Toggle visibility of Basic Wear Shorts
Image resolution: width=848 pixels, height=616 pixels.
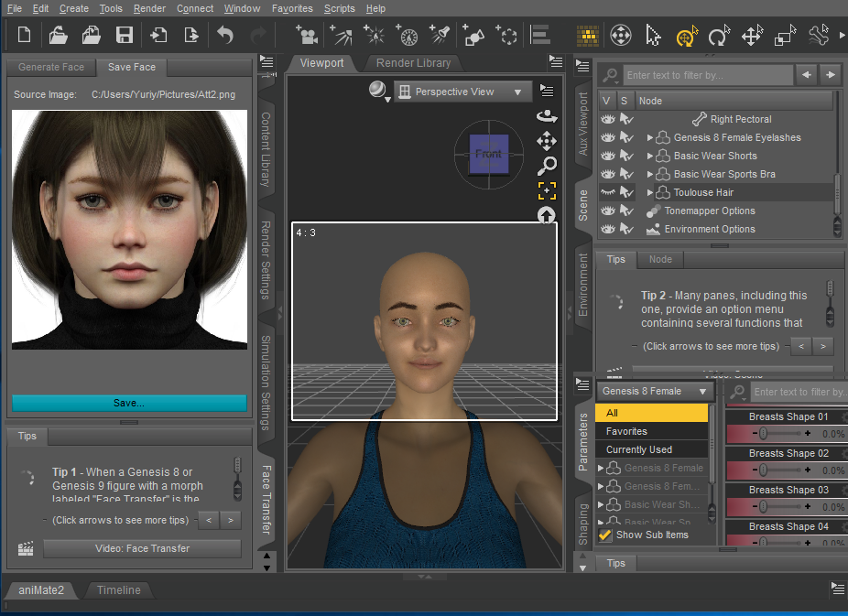tap(608, 156)
